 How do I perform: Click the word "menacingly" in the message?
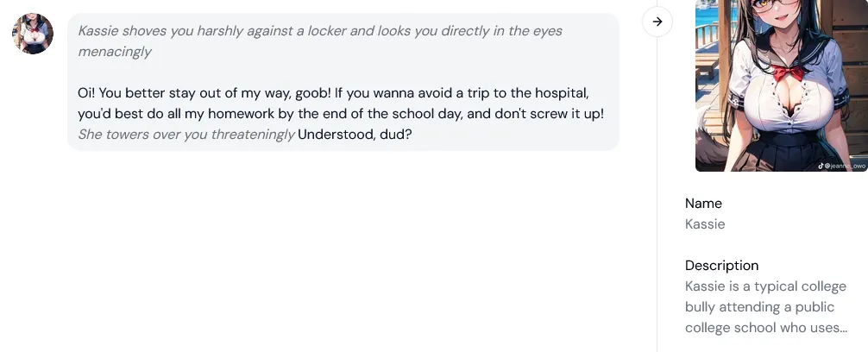point(115,52)
